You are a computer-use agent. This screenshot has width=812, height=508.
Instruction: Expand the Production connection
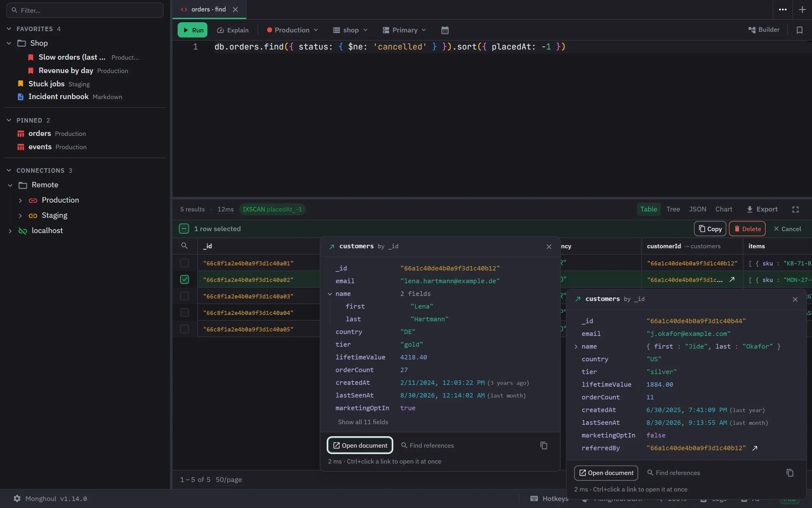[20, 200]
